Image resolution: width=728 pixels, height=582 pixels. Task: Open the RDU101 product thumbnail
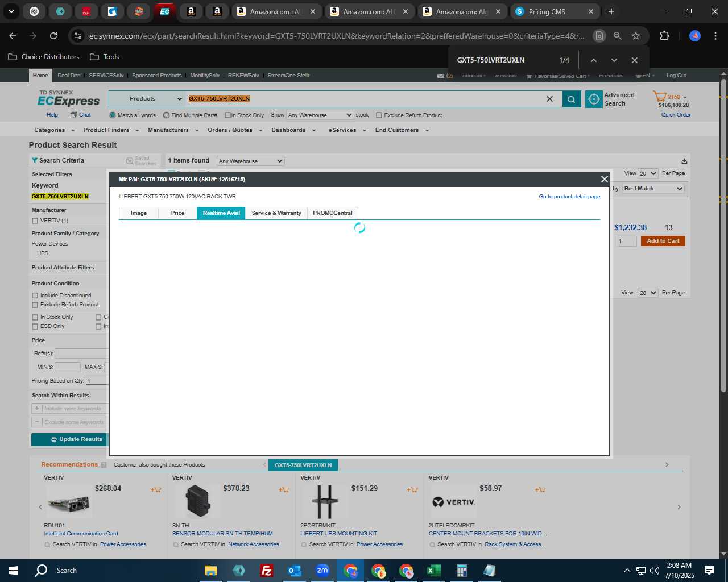coord(68,502)
